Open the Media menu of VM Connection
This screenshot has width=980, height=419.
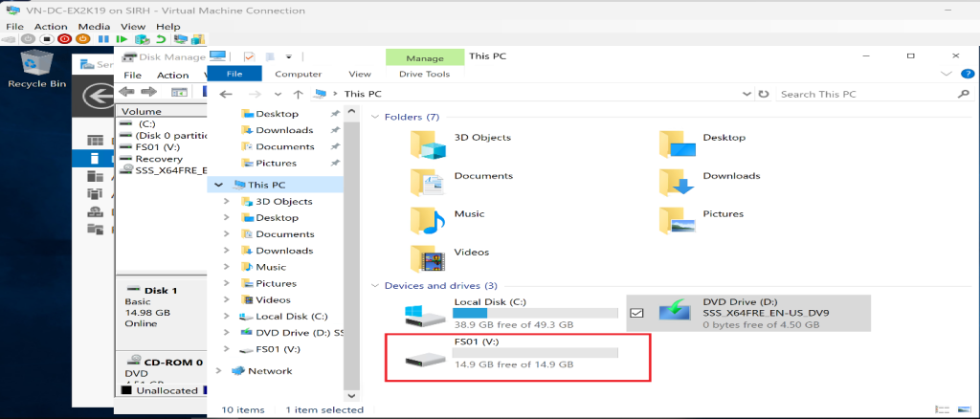pyautogui.click(x=93, y=27)
